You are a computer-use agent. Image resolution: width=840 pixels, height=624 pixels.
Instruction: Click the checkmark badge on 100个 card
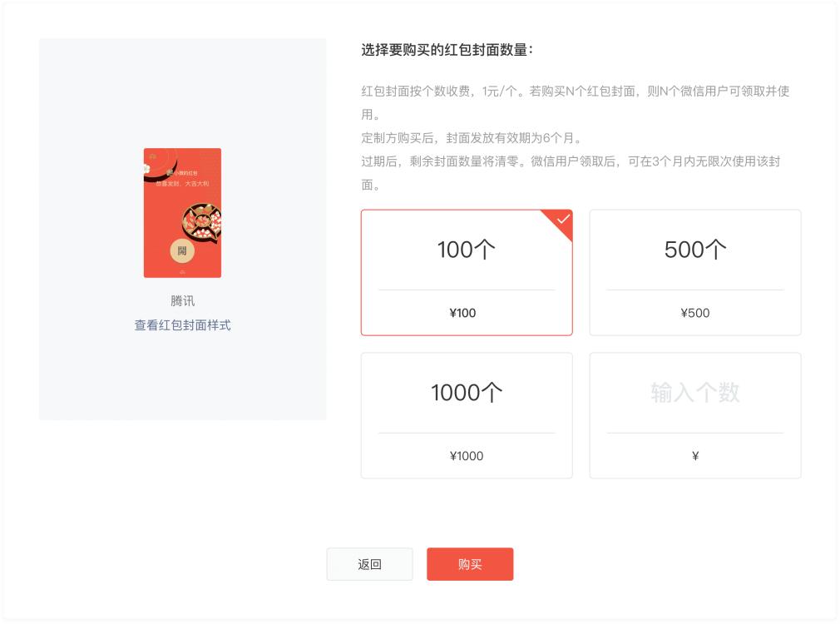point(561,221)
